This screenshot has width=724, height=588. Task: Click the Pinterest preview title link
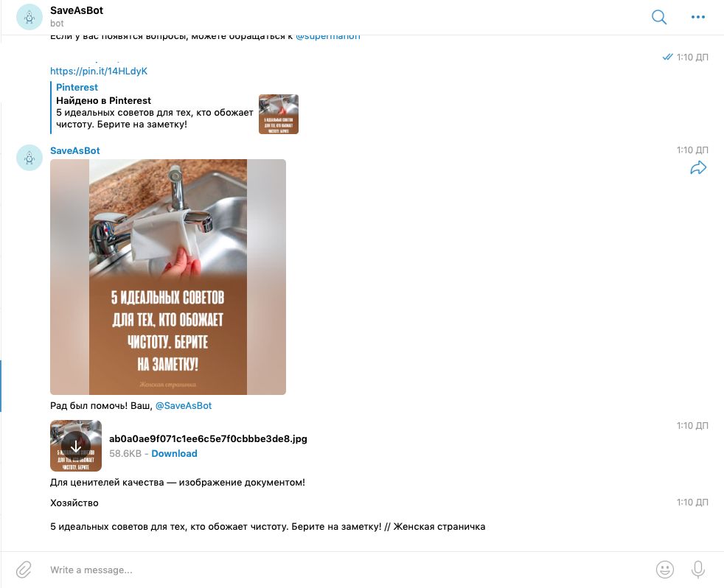[77, 87]
